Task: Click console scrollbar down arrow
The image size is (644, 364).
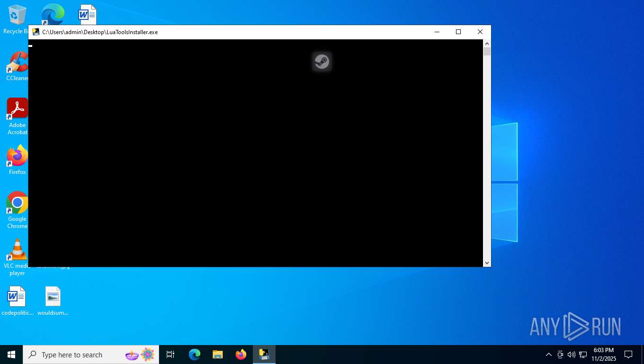Action: tap(487, 263)
